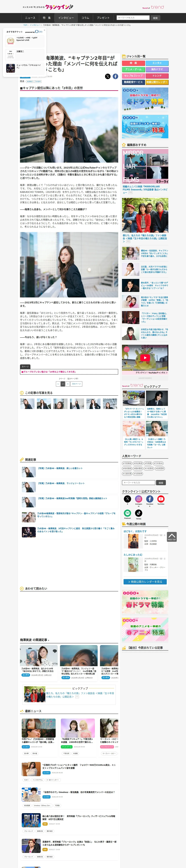The image size is (186, 868).
Task: Open 春アニメ特集 banner
Action: [145, 629]
